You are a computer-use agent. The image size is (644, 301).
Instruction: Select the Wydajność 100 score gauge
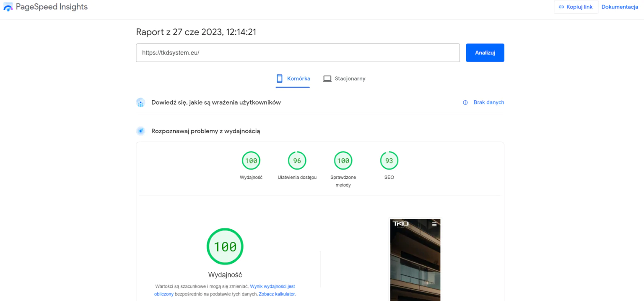251,161
